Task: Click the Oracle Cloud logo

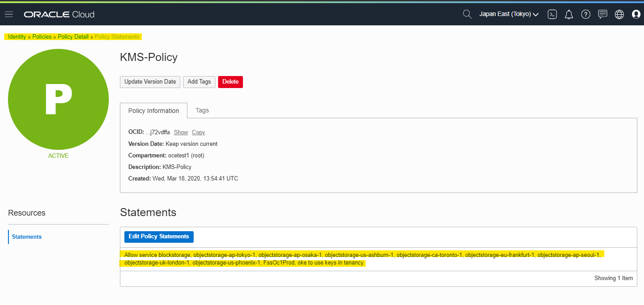Action: point(59,14)
